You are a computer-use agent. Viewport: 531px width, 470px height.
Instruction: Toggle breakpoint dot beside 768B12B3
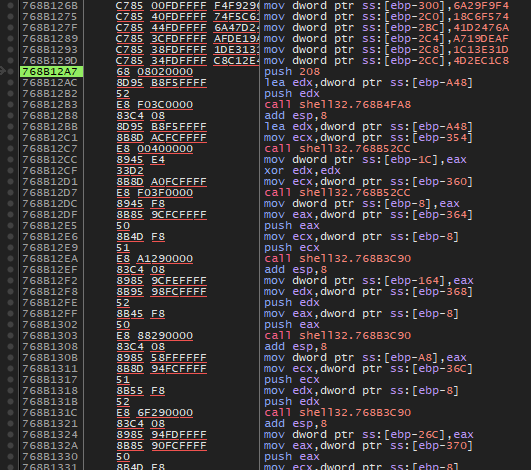pos(10,105)
